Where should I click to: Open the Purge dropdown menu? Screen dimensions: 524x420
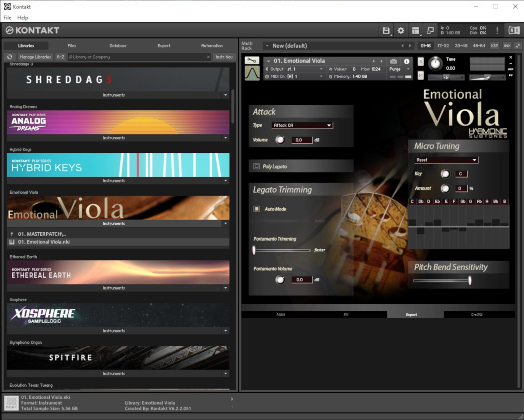400,69
